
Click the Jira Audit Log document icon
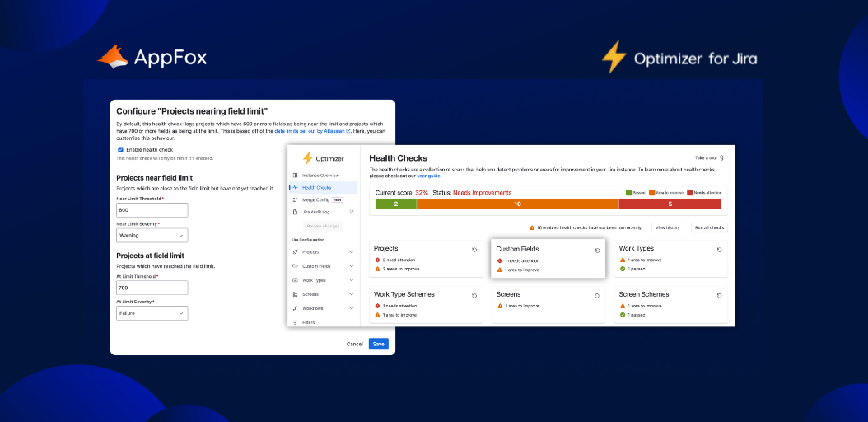295,212
